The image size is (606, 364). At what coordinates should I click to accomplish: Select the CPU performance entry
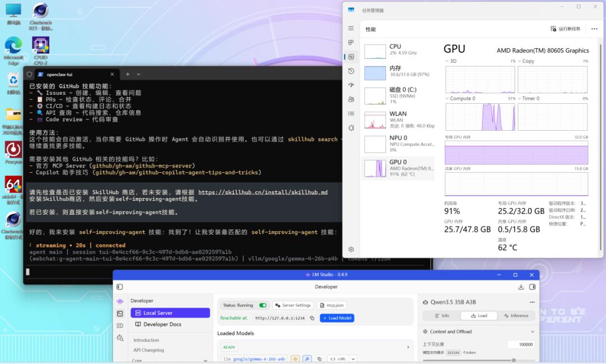coord(398,50)
